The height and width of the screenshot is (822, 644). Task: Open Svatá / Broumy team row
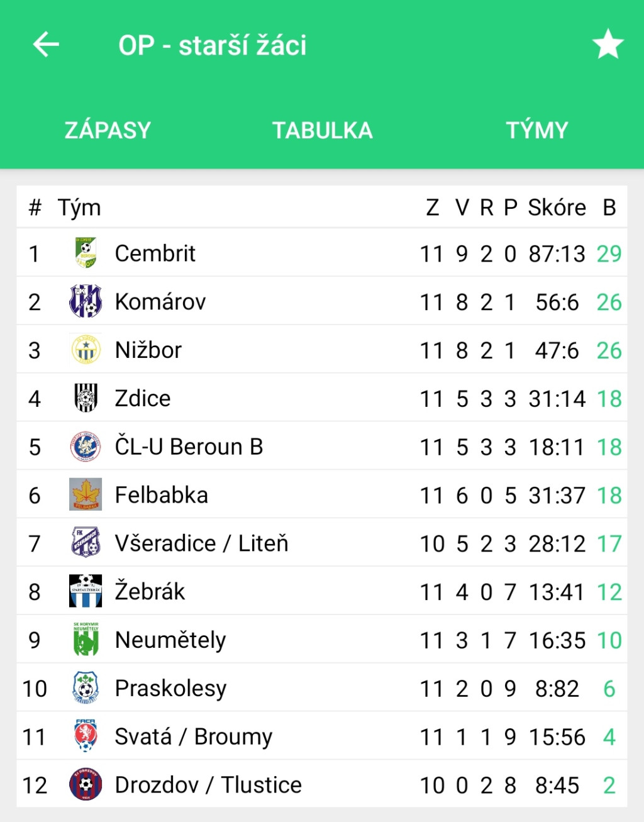(x=322, y=736)
